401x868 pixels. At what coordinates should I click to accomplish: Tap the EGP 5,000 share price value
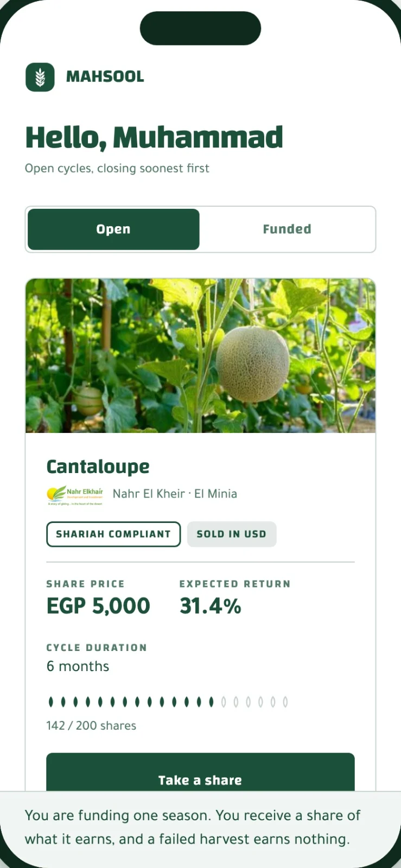[98, 606]
